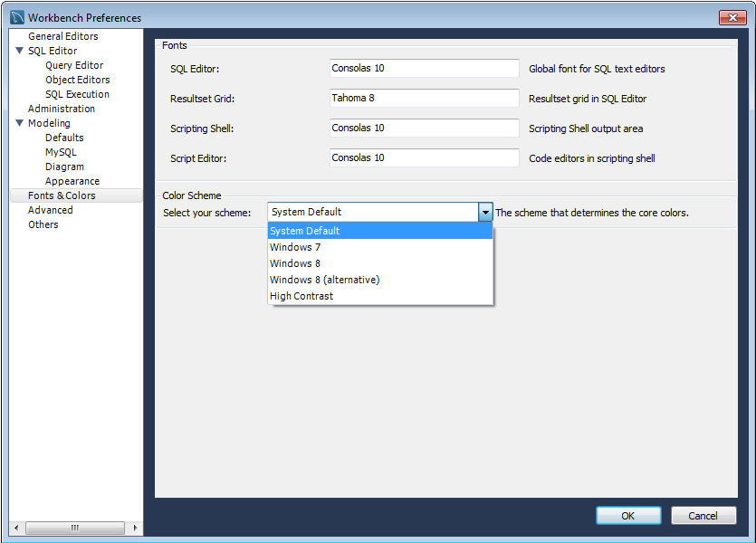The width and height of the screenshot is (756, 543).
Task: Click the scheme combo box showing System Default
Action: pyautogui.click(x=380, y=212)
